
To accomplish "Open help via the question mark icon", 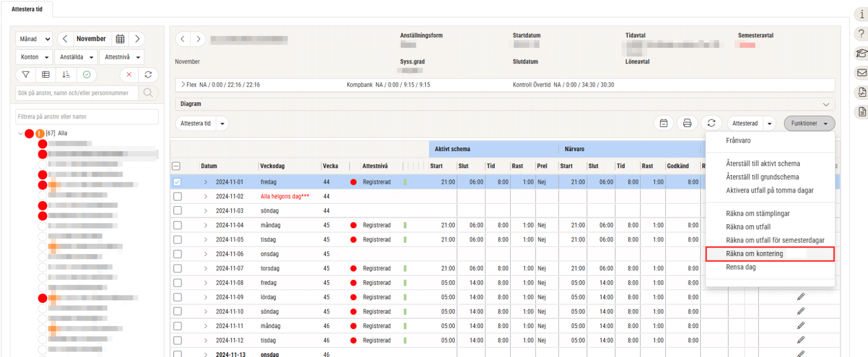I will [862, 34].
